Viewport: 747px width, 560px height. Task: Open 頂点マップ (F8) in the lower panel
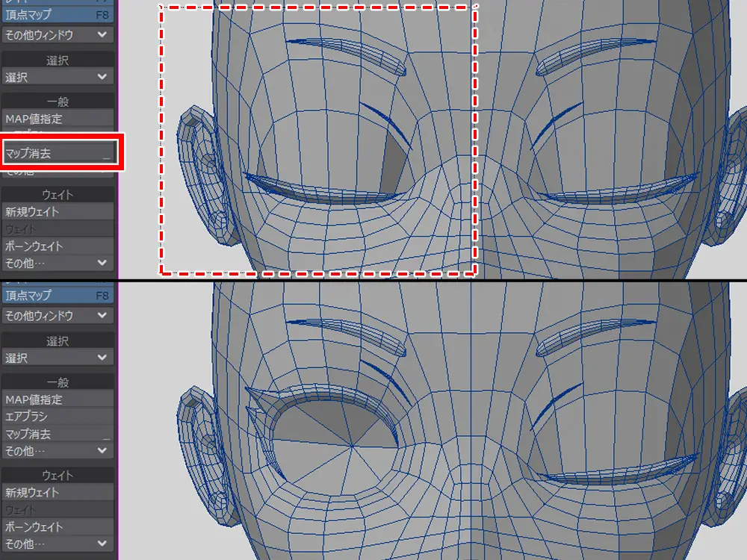58,296
